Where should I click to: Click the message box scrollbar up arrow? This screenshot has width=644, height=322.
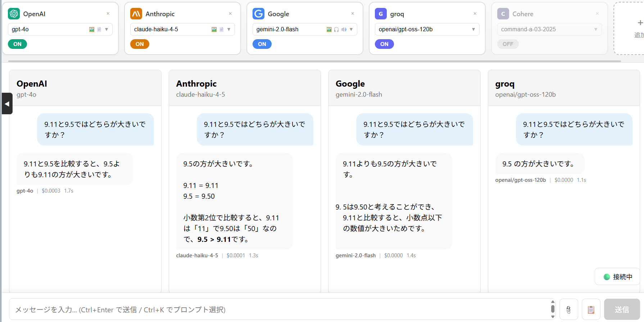coord(553,302)
